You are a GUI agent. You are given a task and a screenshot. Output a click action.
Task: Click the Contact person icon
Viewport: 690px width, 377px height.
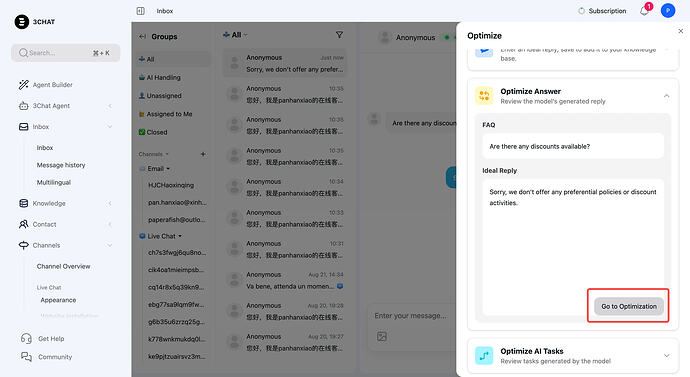(x=24, y=224)
